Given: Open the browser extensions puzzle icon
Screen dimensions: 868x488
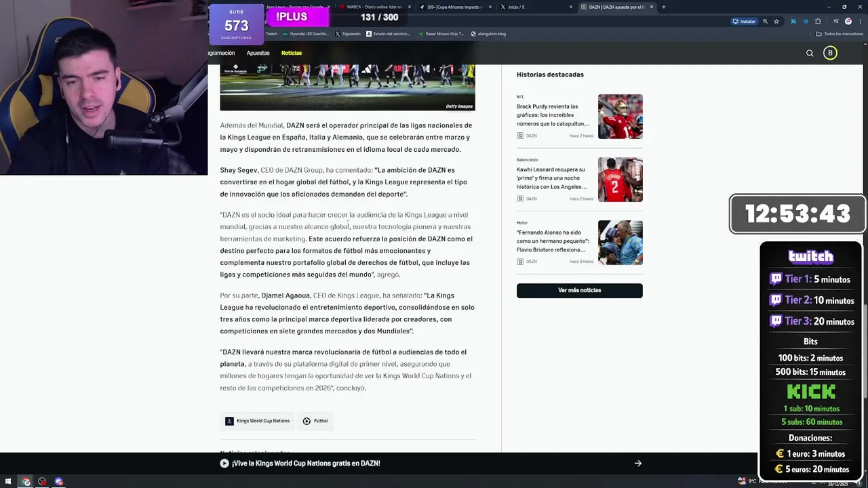Looking at the screenshot, I should 818,21.
